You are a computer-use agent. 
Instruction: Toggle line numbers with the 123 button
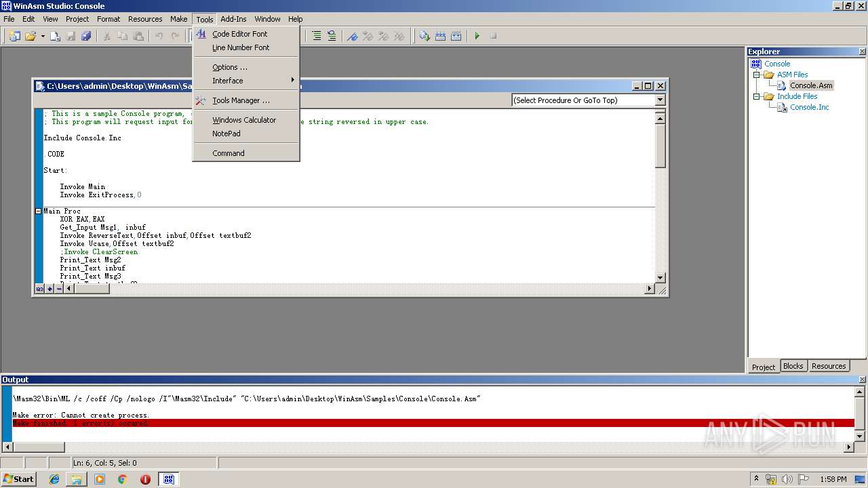click(x=39, y=289)
